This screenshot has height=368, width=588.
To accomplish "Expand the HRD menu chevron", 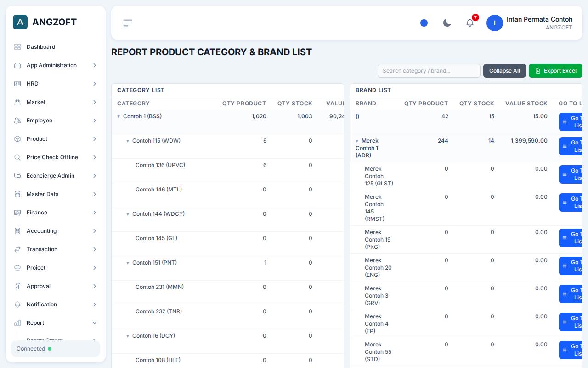I will point(95,84).
